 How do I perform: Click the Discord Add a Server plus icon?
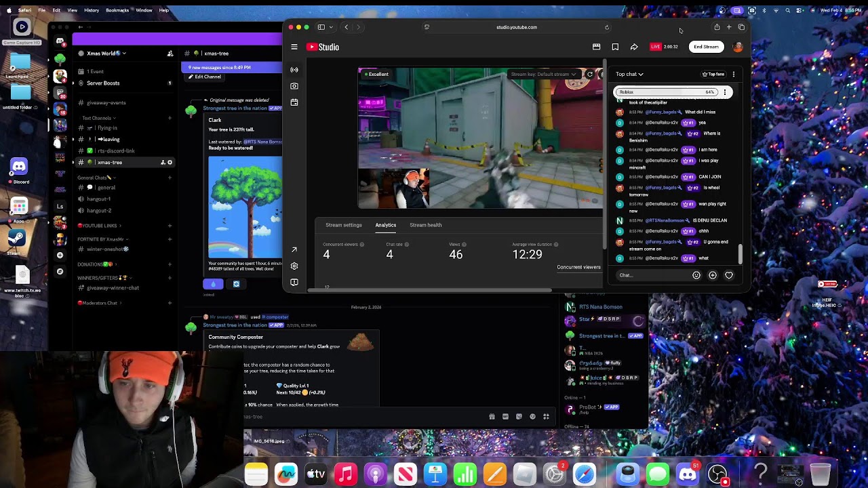[x=60, y=256]
